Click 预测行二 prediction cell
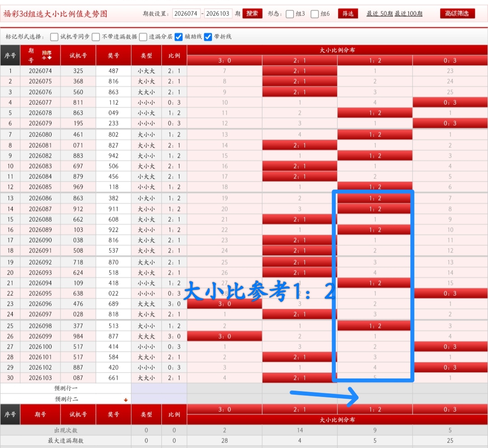 coord(159,399)
